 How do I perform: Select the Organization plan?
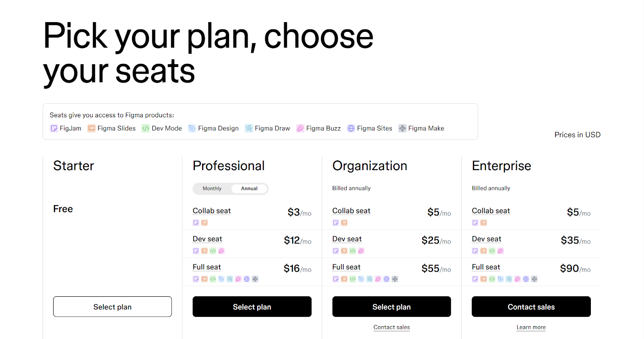[391, 307]
